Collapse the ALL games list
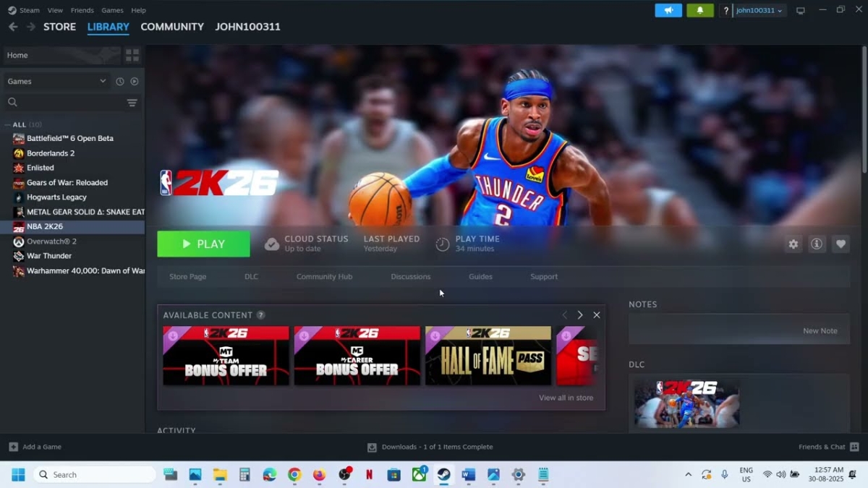868x488 pixels. (x=7, y=124)
